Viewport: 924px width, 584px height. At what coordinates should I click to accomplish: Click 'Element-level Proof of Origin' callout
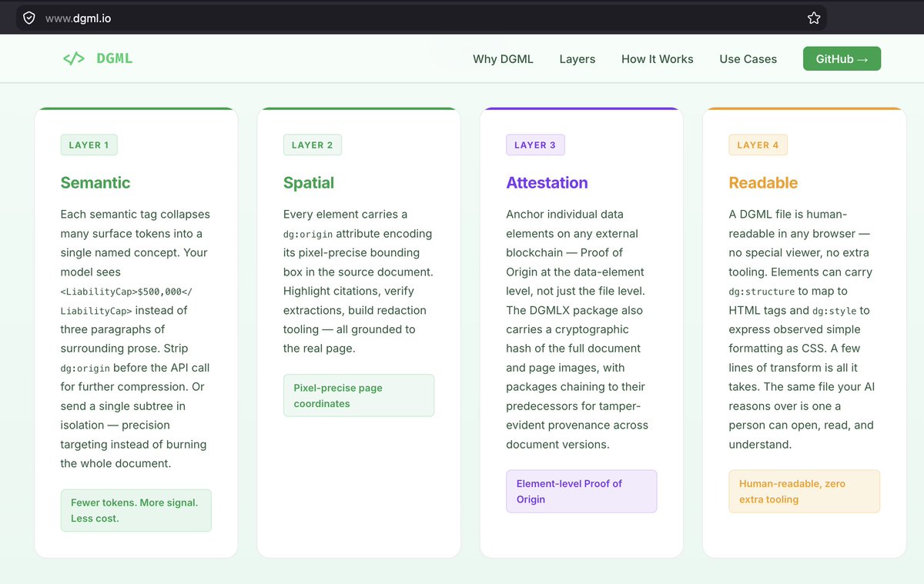coord(581,491)
